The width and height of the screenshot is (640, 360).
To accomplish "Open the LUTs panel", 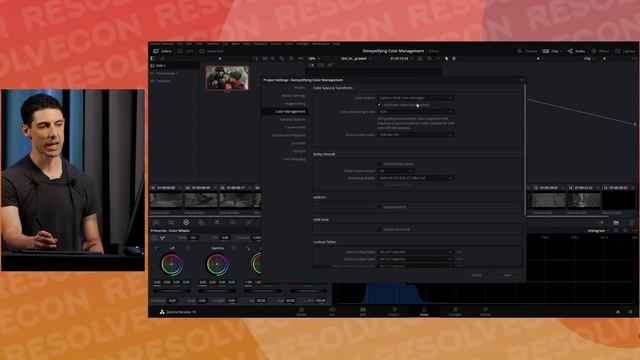I will point(185,51).
